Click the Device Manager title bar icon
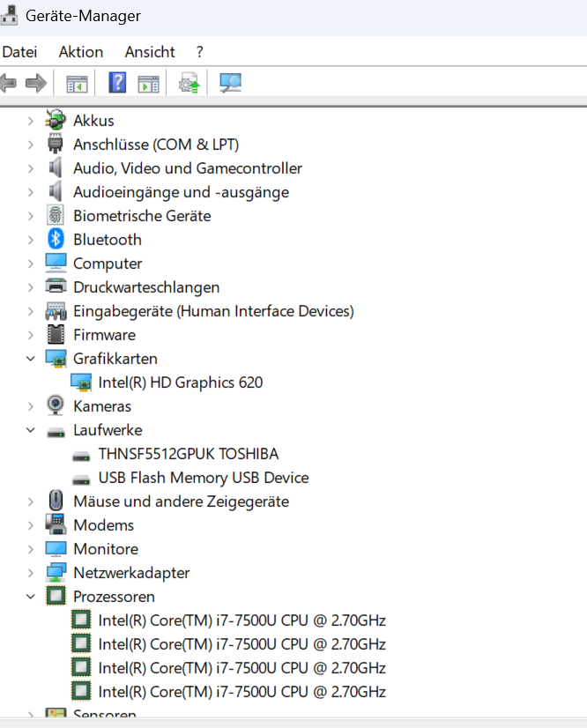Viewport: 587px width, 728px height. coord(10,15)
